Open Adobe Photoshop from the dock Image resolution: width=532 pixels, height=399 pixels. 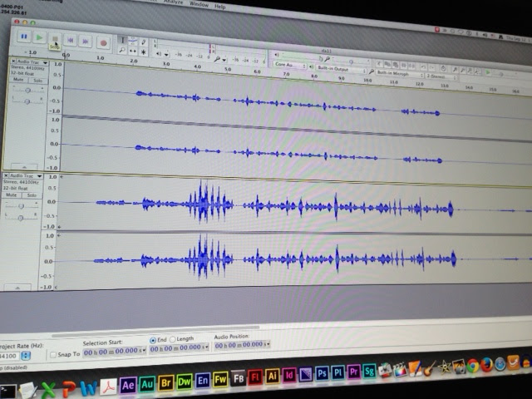322,373
